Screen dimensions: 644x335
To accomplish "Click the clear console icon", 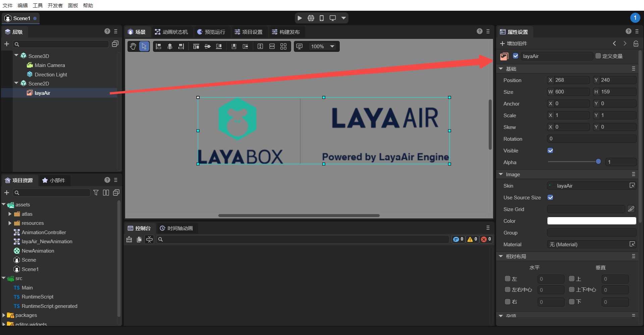I will tap(129, 239).
